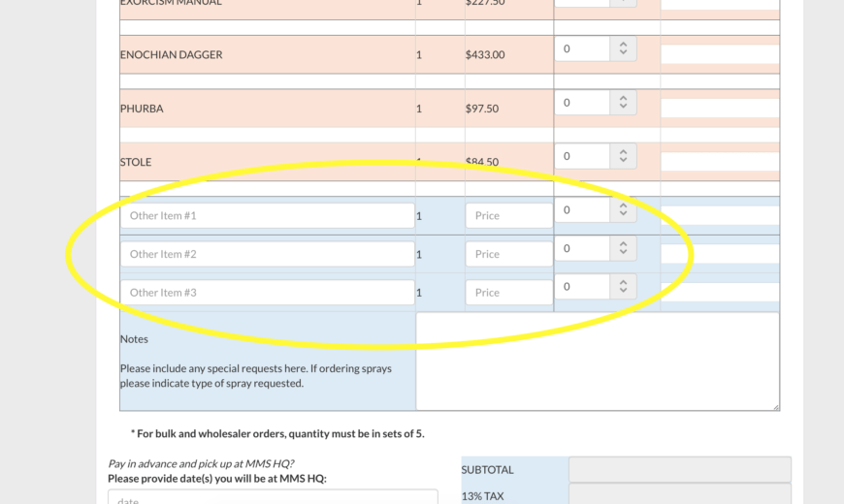This screenshot has width=844, height=504.
Task: Lower the Other Item #2 quantity with the down arrow
Action: 623,253
